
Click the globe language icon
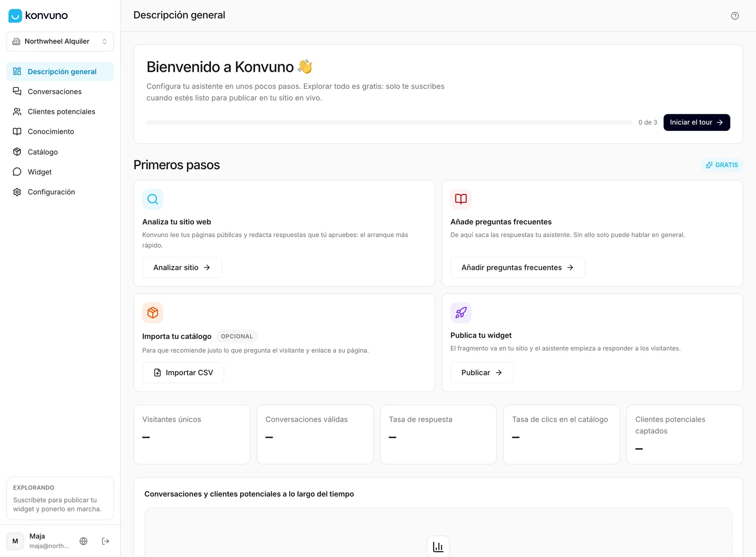click(x=84, y=541)
